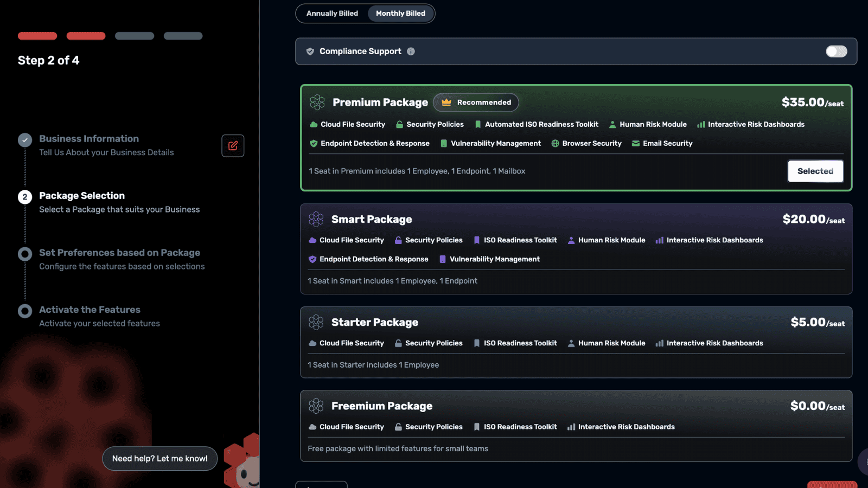
Task: Open Set Preferences based on Package step
Action: tap(119, 253)
